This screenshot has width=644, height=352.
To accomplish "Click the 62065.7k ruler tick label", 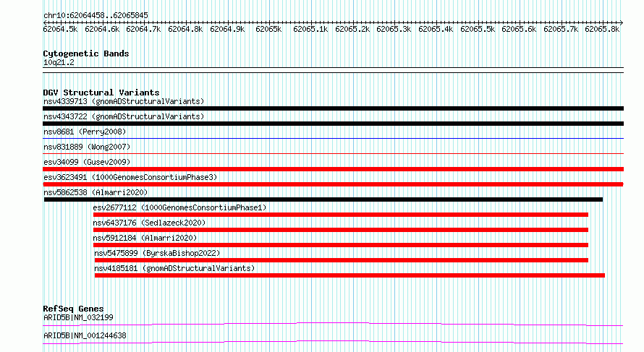I will (x=561, y=29).
